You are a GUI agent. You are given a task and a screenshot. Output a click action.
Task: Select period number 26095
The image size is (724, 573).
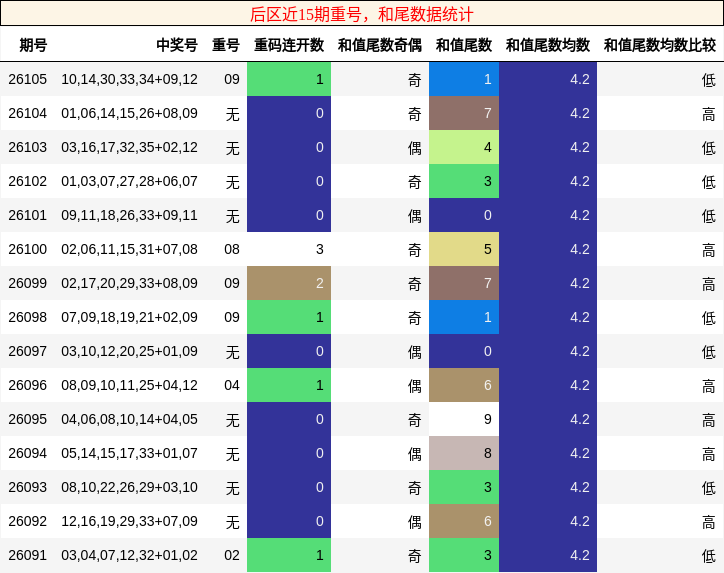tap(27, 419)
